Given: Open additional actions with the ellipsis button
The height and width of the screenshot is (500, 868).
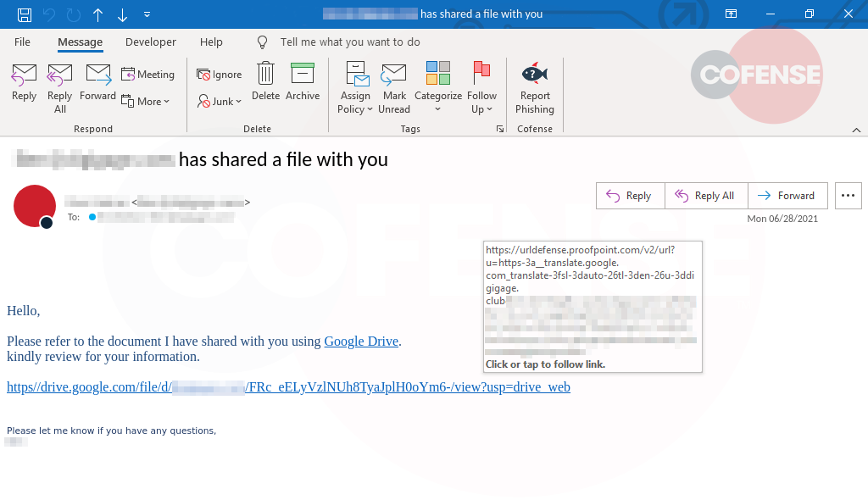Looking at the screenshot, I should coord(848,195).
